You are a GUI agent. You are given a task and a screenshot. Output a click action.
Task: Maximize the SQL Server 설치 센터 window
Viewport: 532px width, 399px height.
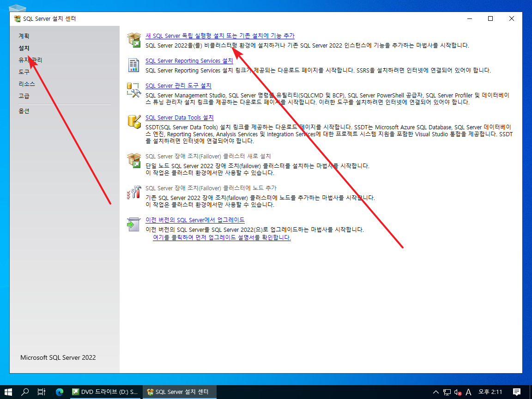click(490, 18)
